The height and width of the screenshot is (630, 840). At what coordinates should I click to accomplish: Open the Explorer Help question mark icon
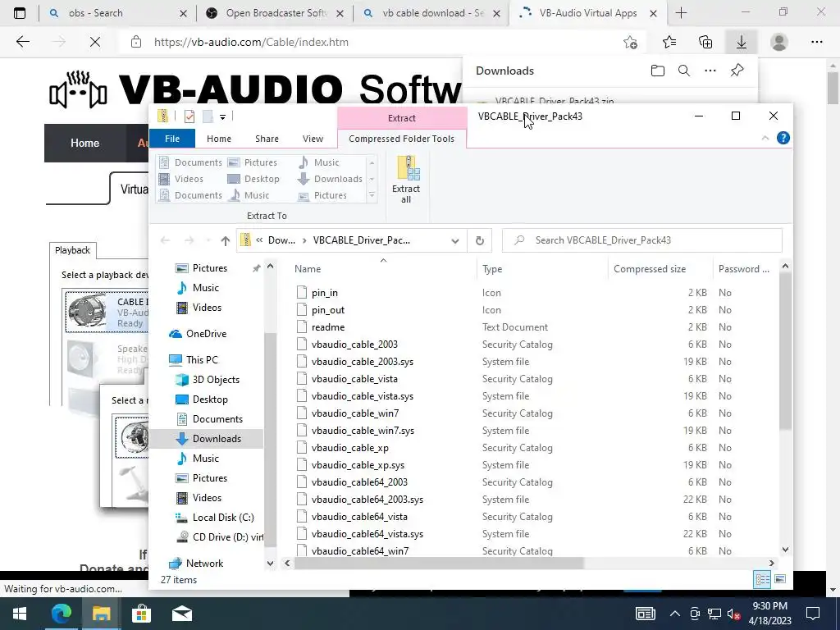pos(783,138)
